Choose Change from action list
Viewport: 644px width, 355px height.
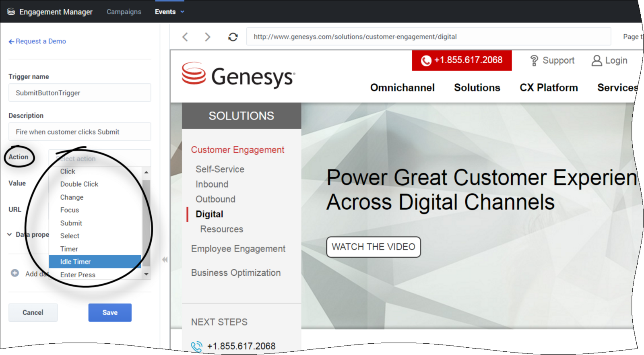(95, 197)
